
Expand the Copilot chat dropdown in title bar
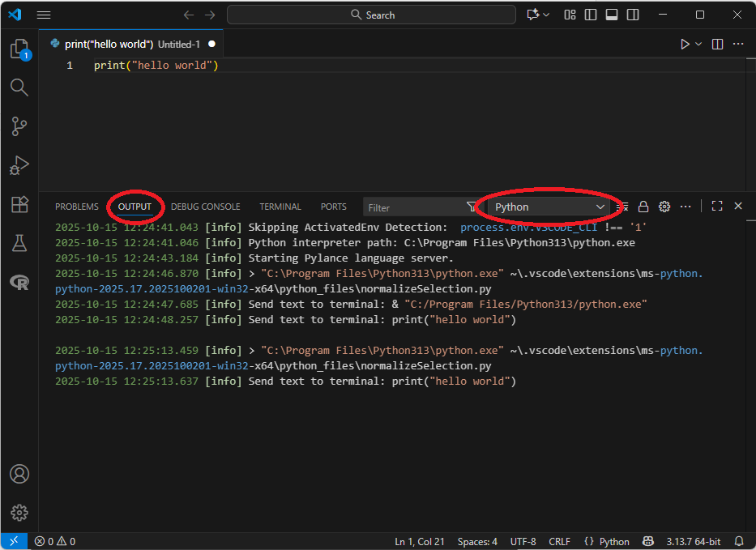click(546, 15)
